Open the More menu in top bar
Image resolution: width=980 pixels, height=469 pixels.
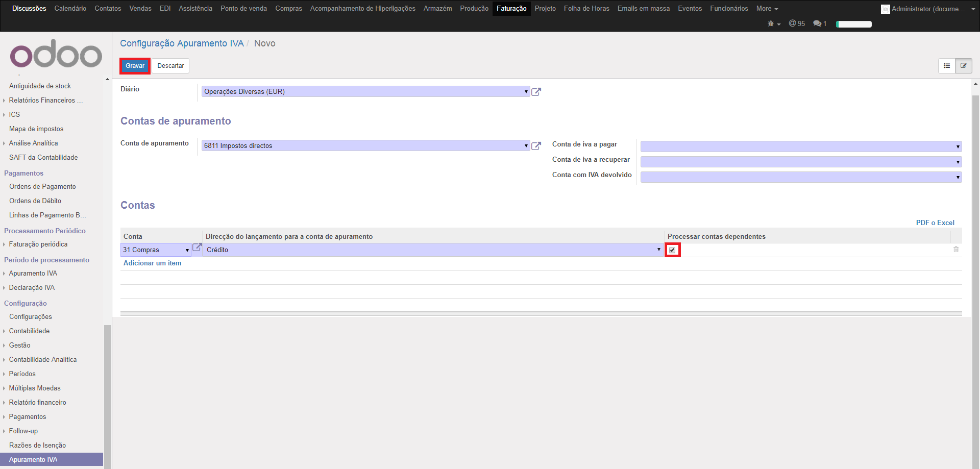[767, 9]
